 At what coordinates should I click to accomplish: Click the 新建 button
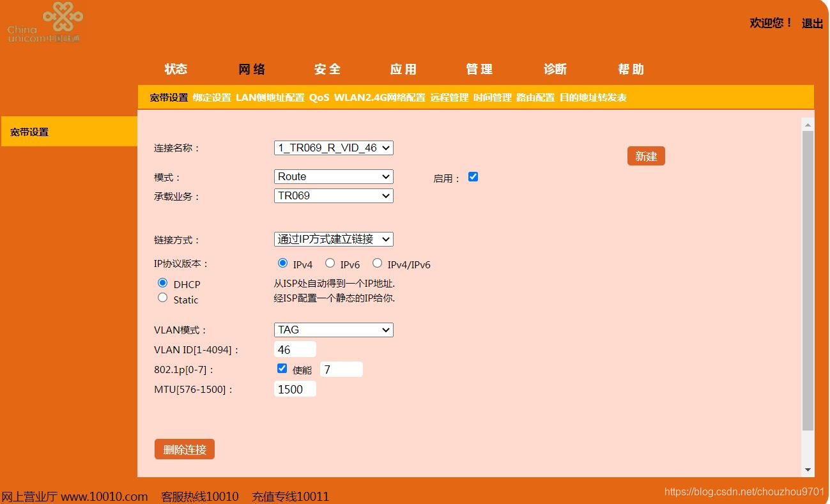pyautogui.click(x=646, y=156)
